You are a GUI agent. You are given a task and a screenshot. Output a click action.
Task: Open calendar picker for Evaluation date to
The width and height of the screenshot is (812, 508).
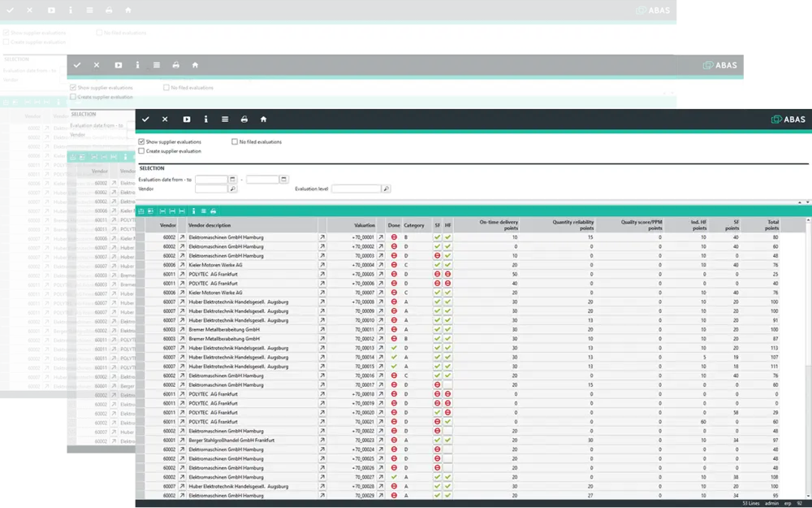[x=283, y=180]
